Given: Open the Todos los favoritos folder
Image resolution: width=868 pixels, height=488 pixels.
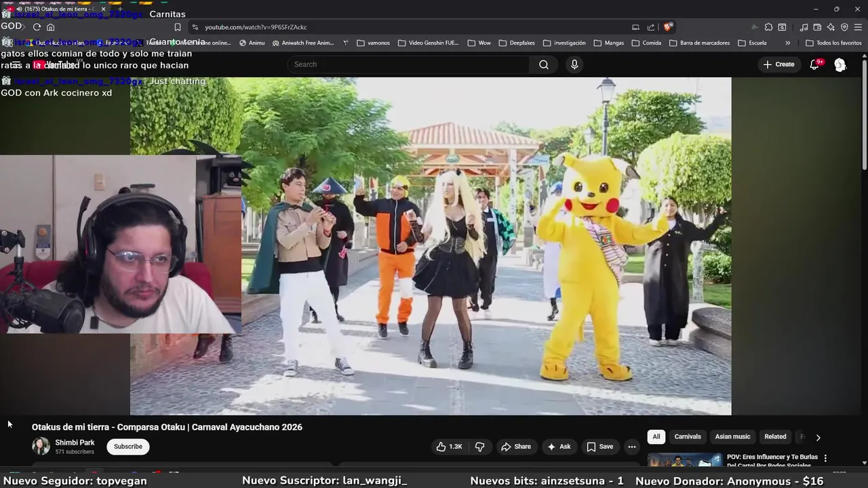Looking at the screenshot, I should click(833, 43).
